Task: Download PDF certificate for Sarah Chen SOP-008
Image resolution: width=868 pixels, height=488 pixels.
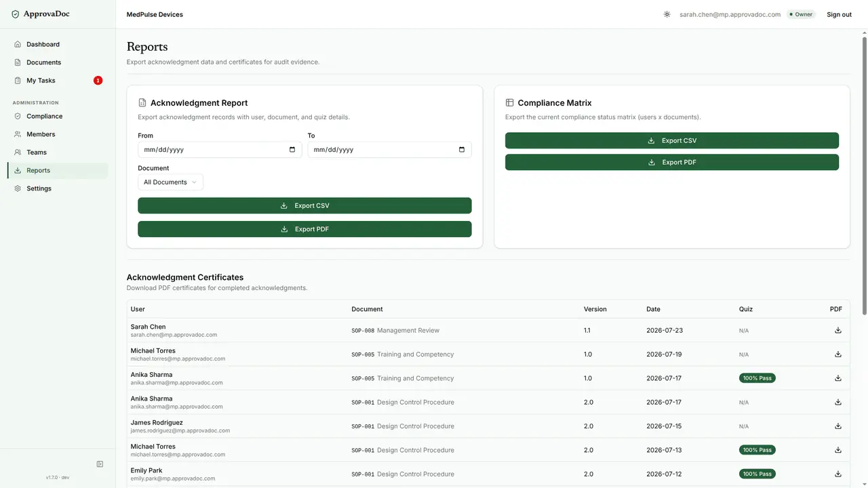Action: pyautogui.click(x=838, y=330)
